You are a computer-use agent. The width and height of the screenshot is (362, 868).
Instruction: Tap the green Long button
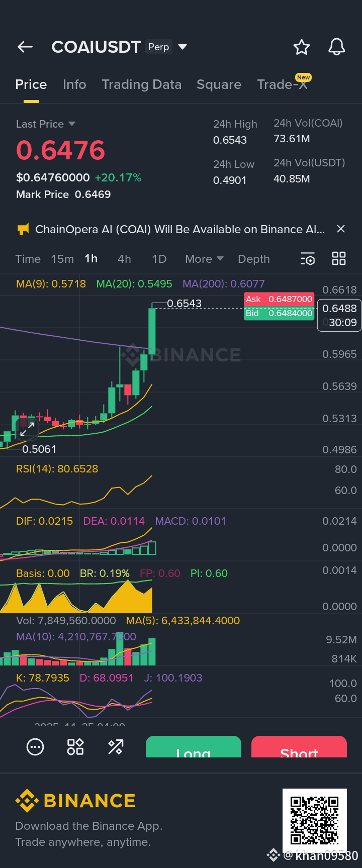(194, 747)
